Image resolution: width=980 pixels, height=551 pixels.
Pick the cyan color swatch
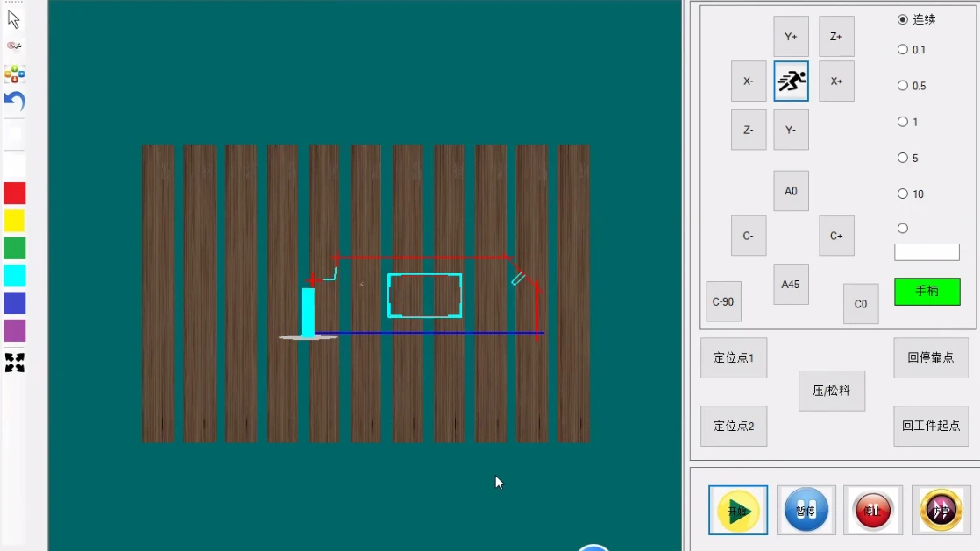coord(14,276)
